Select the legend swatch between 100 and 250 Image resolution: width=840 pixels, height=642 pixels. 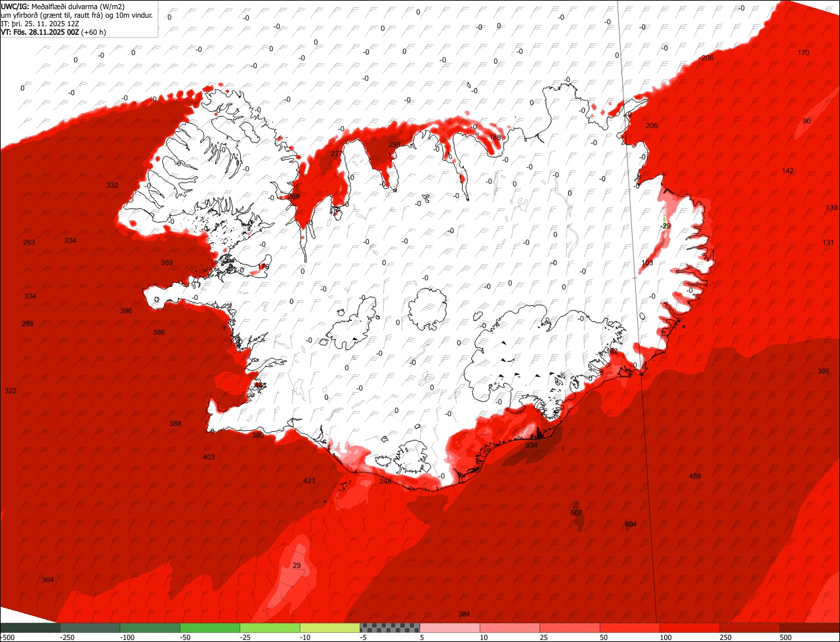tap(690, 628)
